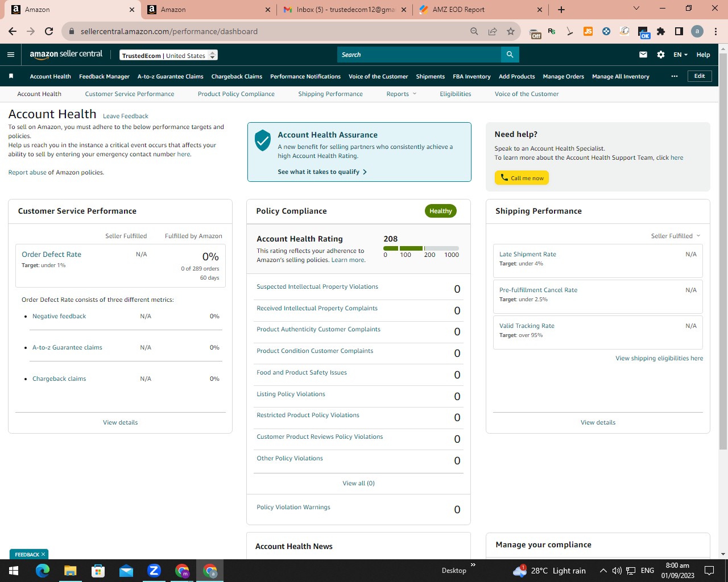The height and width of the screenshot is (582, 728).
Task: Expand the Reports submenu
Action: [402, 94]
